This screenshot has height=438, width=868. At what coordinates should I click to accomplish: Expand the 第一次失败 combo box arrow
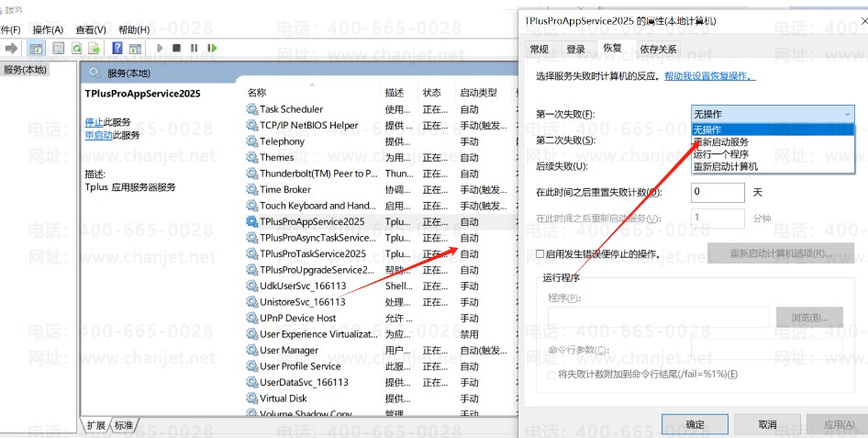[x=846, y=114]
